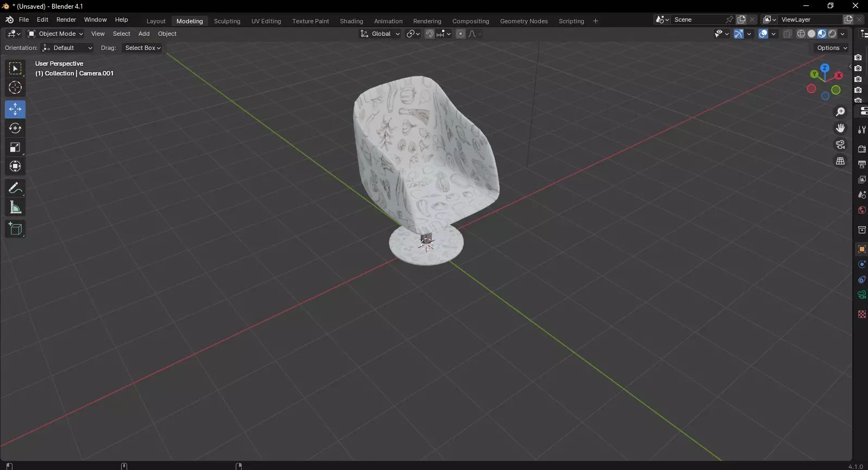The width and height of the screenshot is (868, 470).
Task: Open the pivot point dropdown
Action: pos(413,34)
